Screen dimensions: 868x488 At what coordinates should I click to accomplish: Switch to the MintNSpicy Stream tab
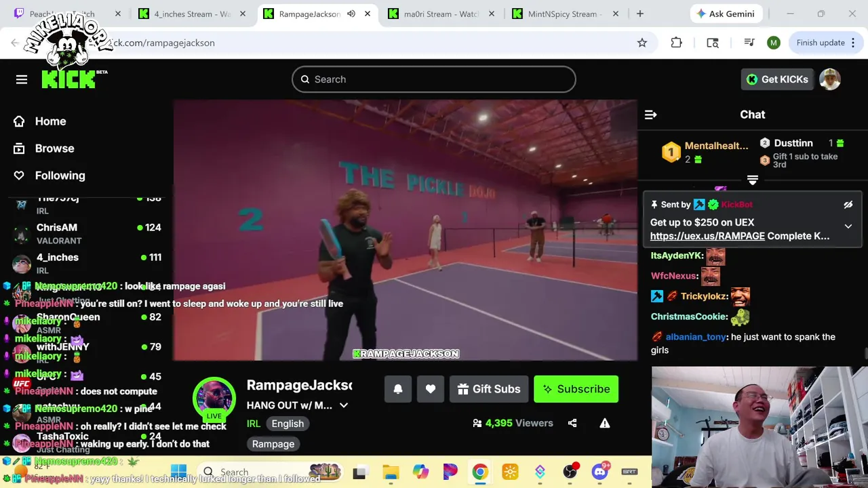(566, 14)
